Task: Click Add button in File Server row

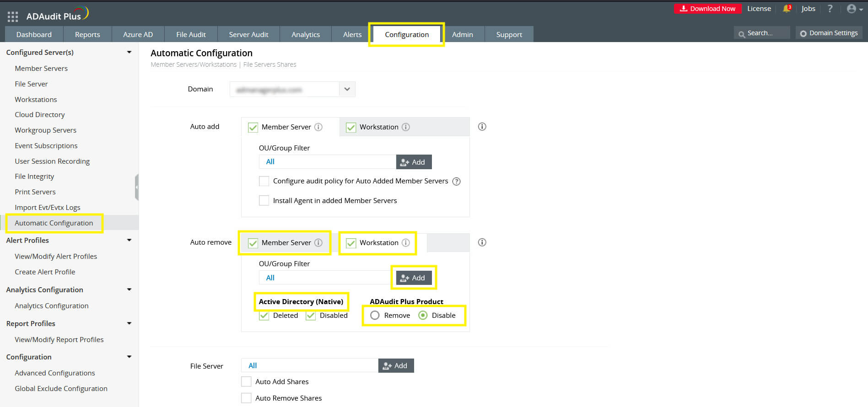Action: click(396, 366)
